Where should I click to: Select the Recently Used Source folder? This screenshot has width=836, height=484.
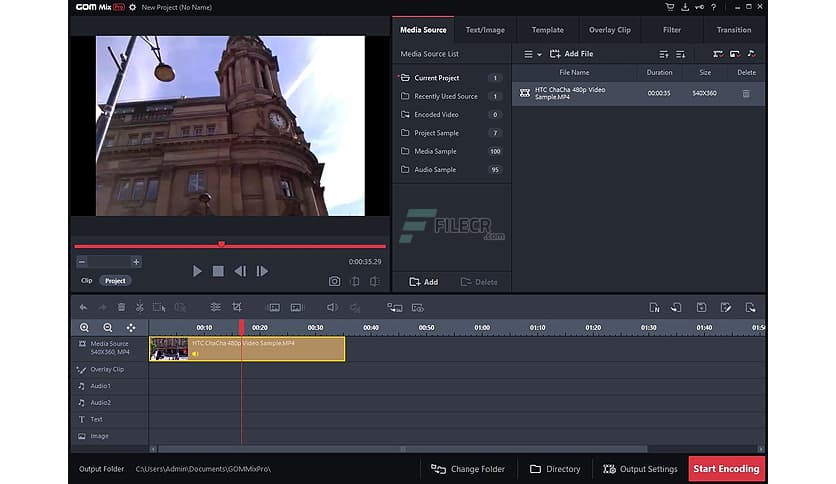(x=451, y=96)
